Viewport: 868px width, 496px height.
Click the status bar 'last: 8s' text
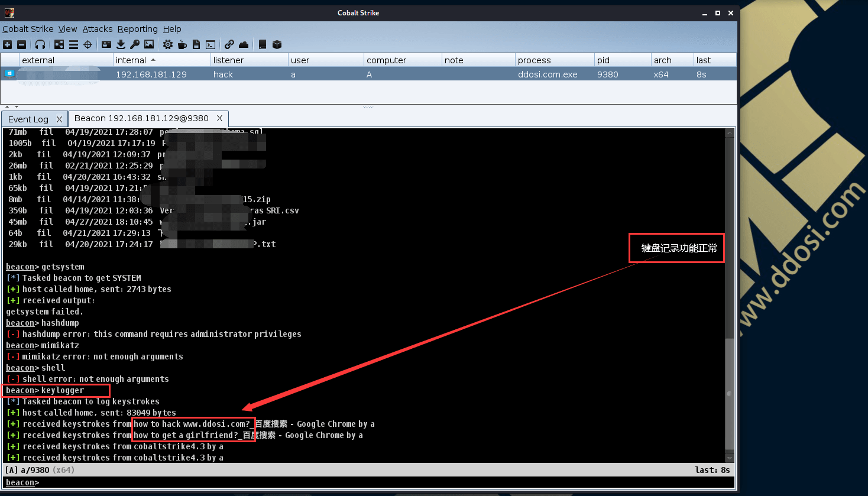712,470
